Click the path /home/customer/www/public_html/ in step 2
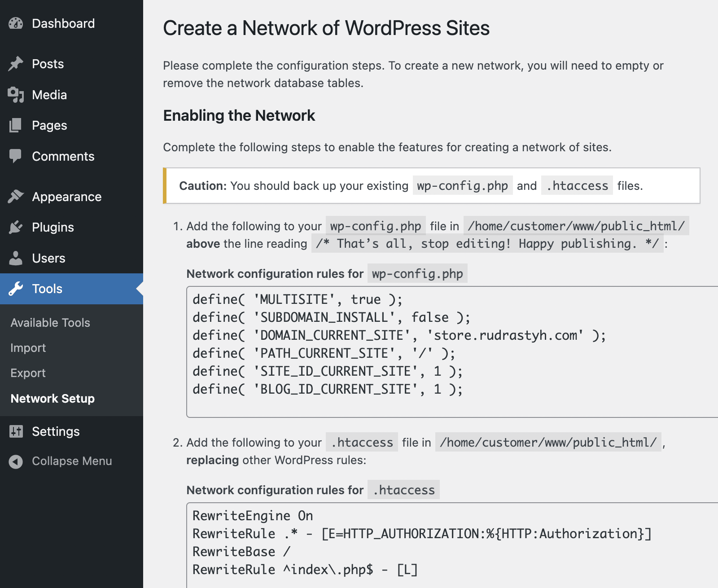718x588 pixels. coord(548,442)
